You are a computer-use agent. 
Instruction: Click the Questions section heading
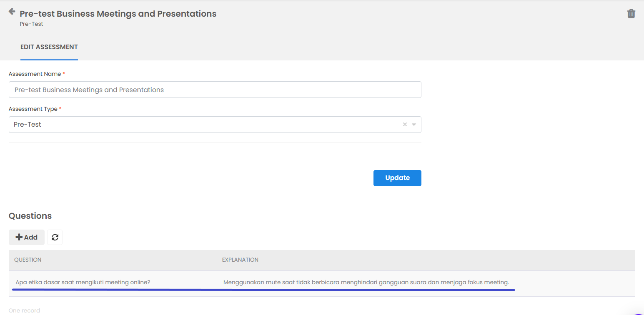pos(30,216)
